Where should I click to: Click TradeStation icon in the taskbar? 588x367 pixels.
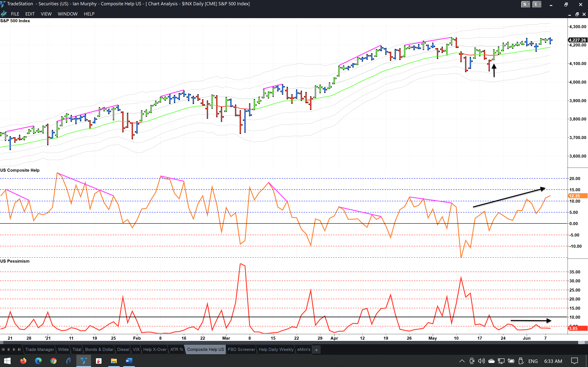tap(84, 361)
